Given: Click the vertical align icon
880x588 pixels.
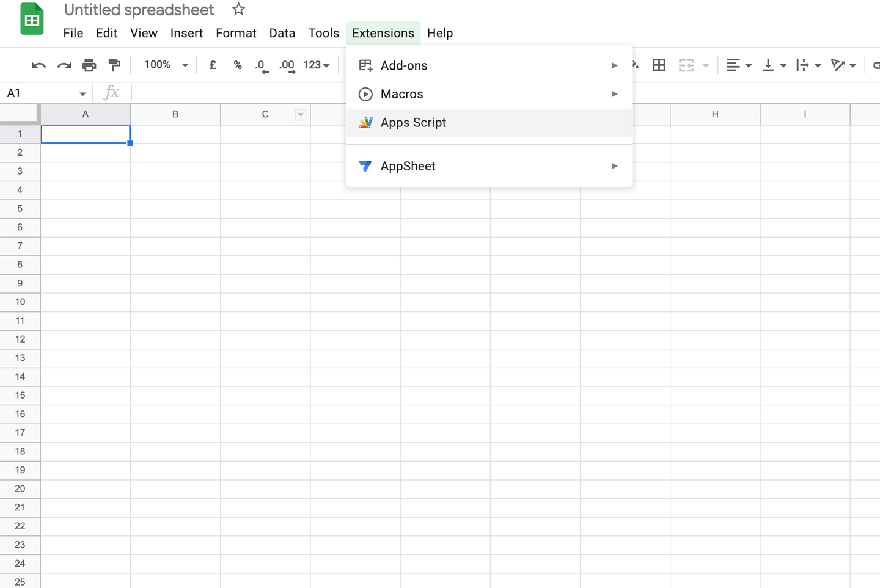Looking at the screenshot, I should 770,64.
